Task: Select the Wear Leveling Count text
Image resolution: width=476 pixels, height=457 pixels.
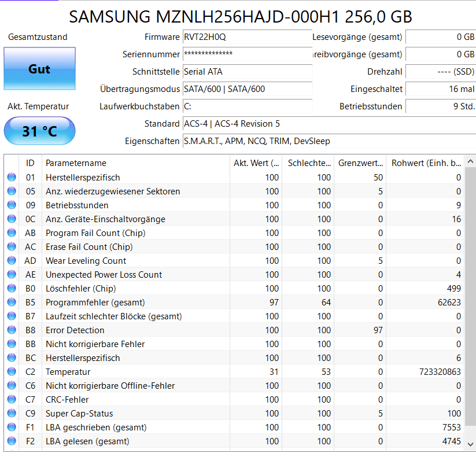Action: [86, 261]
